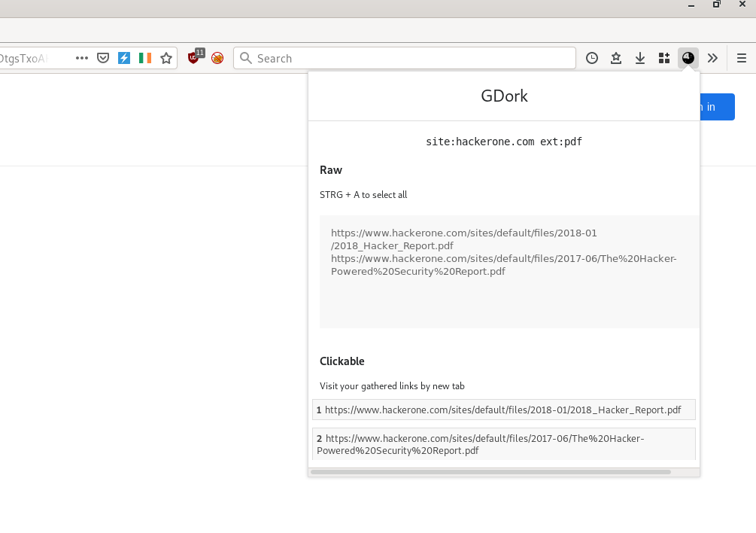
Task: Click the blue lightning bolt icon
Action: click(124, 59)
